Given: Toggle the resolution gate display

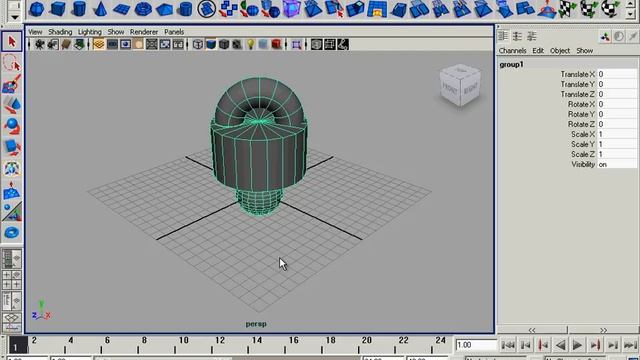Looking at the screenshot, I should [x=125, y=44].
